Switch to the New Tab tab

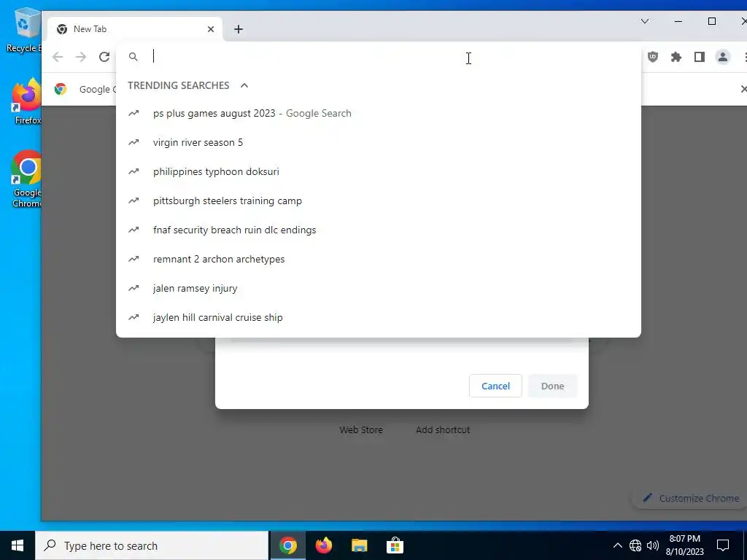click(x=133, y=29)
